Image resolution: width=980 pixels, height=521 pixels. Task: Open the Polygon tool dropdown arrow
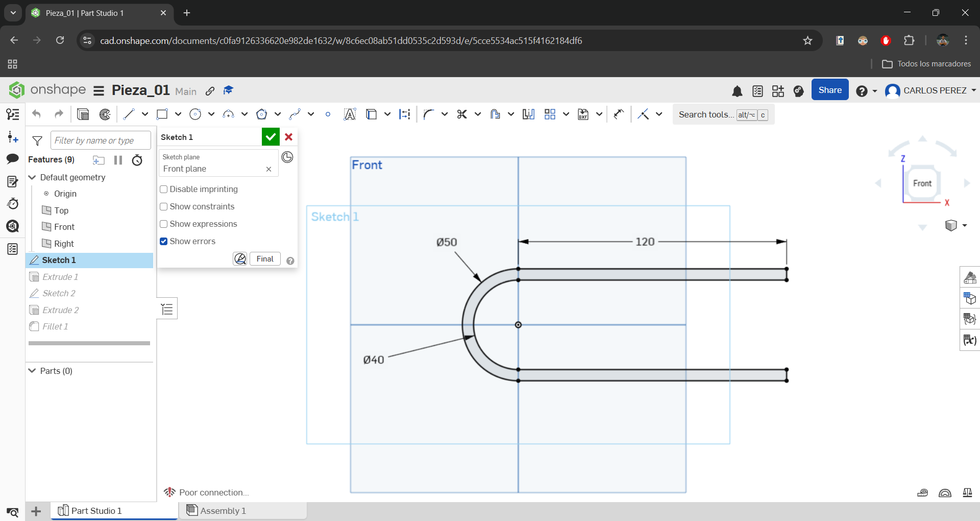(x=277, y=114)
